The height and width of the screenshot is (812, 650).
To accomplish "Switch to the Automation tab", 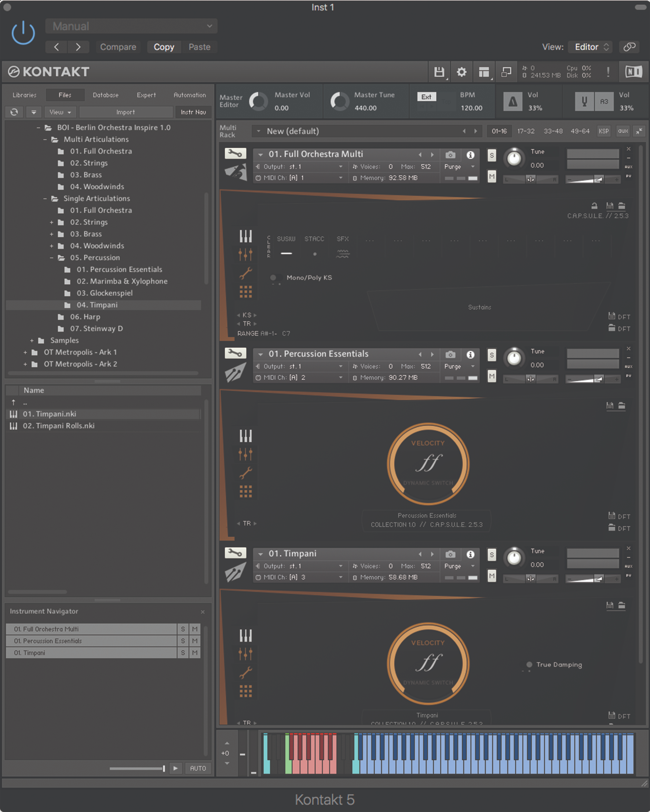I will (189, 95).
